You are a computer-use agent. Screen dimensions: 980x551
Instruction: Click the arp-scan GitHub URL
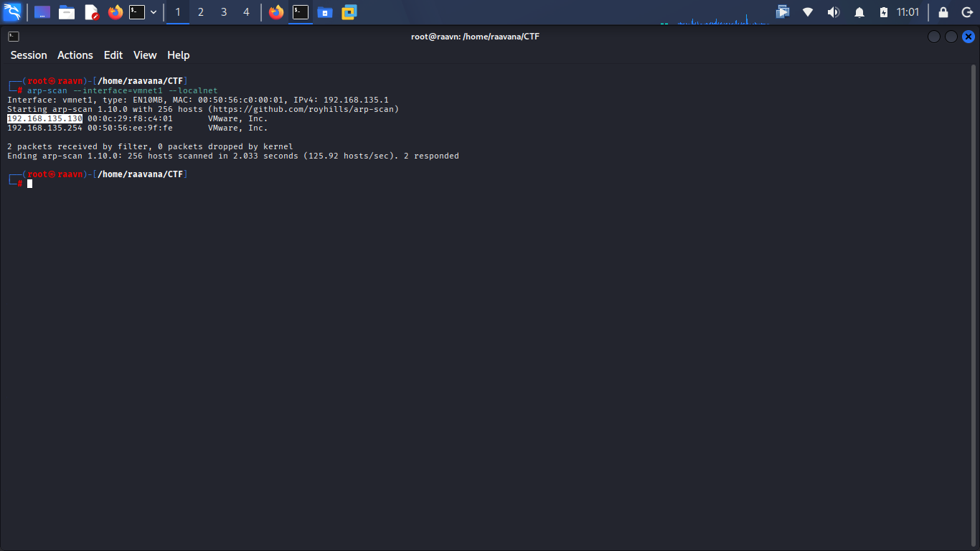click(303, 109)
